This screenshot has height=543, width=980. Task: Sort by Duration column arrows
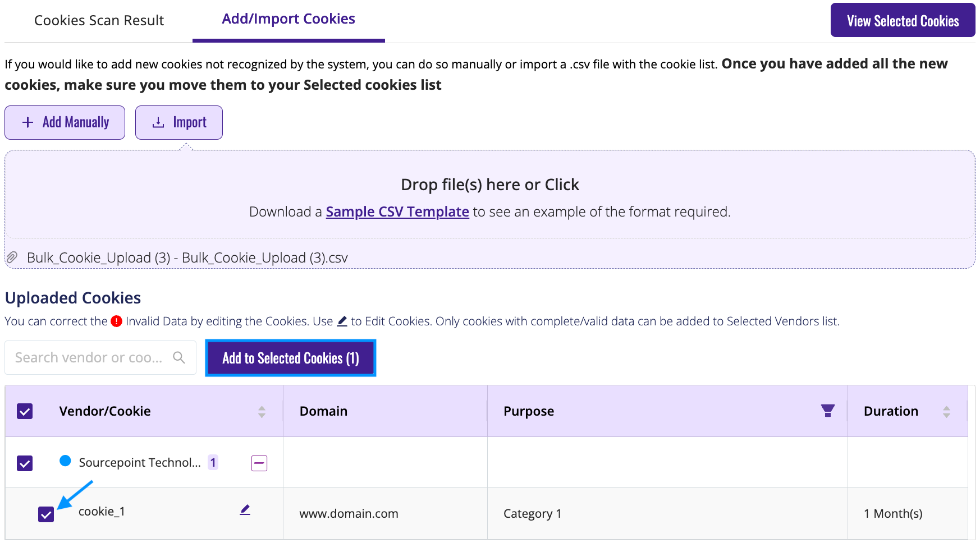coord(946,412)
